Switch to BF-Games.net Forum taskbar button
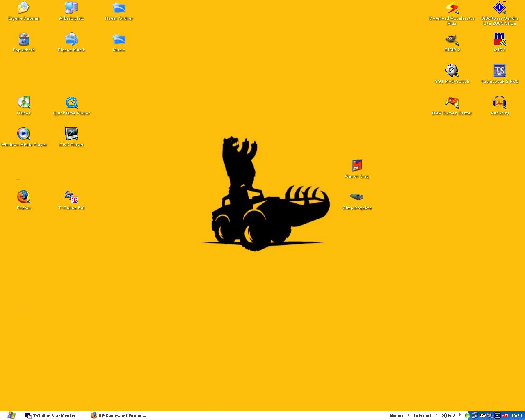The height and width of the screenshot is (420, 525). coord(119,415)
